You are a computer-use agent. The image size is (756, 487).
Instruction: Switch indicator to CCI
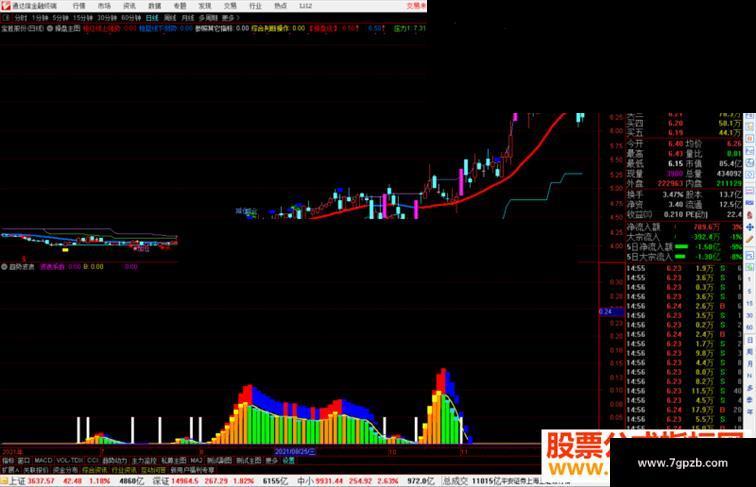point(93,461)
